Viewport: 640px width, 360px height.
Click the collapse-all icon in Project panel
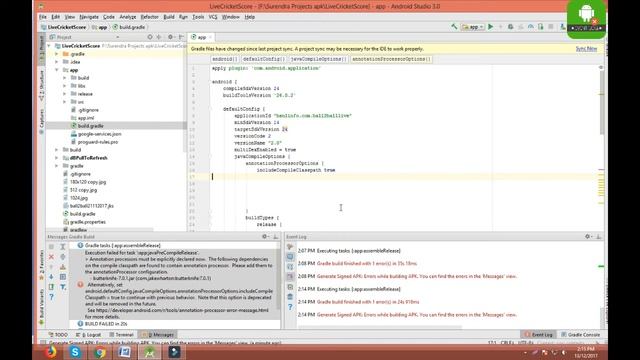pos(159,37)
